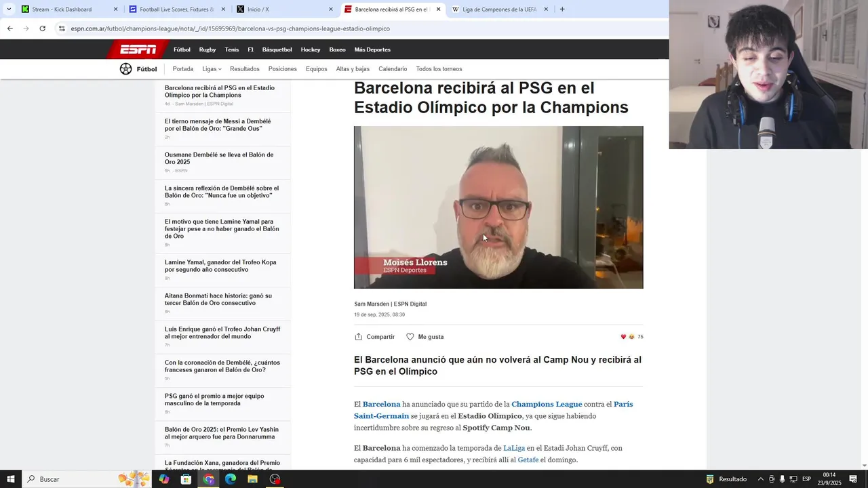
Task: Open Rugby in the ESPN top menu
Action: [x=208, y=49]
